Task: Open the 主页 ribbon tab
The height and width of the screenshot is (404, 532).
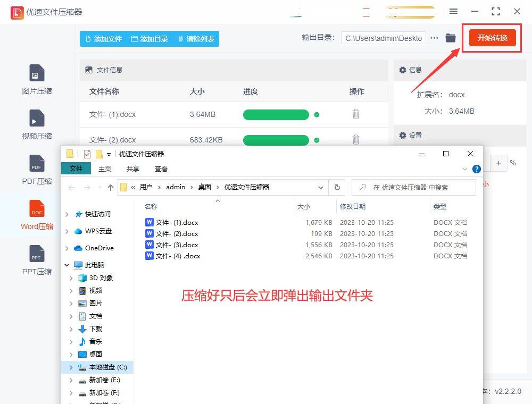Action: pyautogui.click(x=104, y=169)
